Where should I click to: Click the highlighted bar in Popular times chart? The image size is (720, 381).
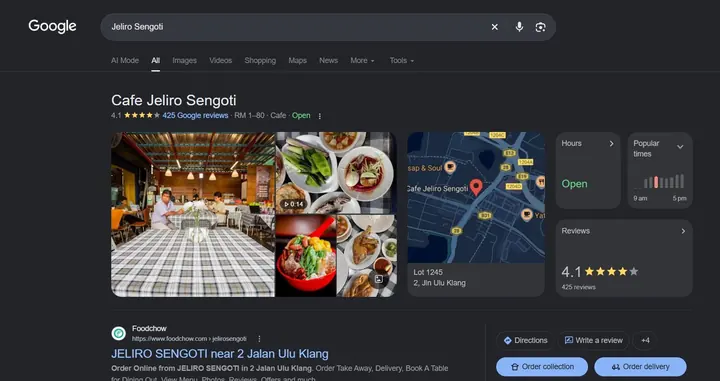pos(656,182)
